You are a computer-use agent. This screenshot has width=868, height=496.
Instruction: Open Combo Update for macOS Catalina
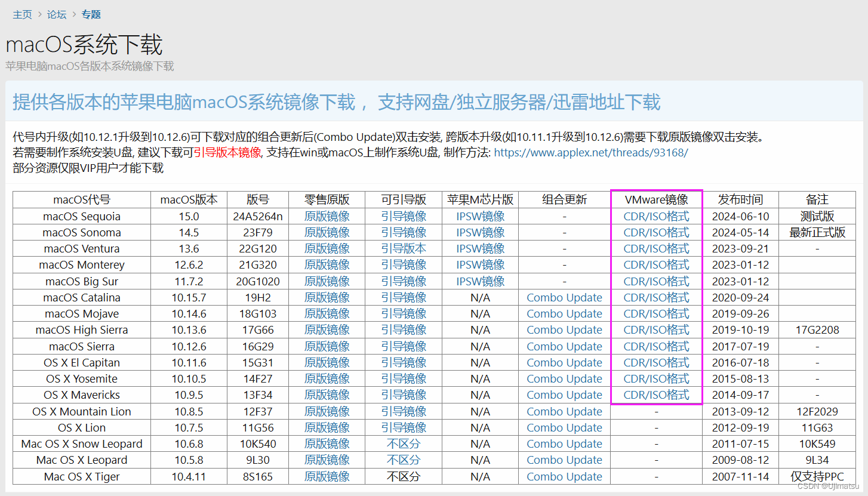pyautogui.click(x=564, y=297)
